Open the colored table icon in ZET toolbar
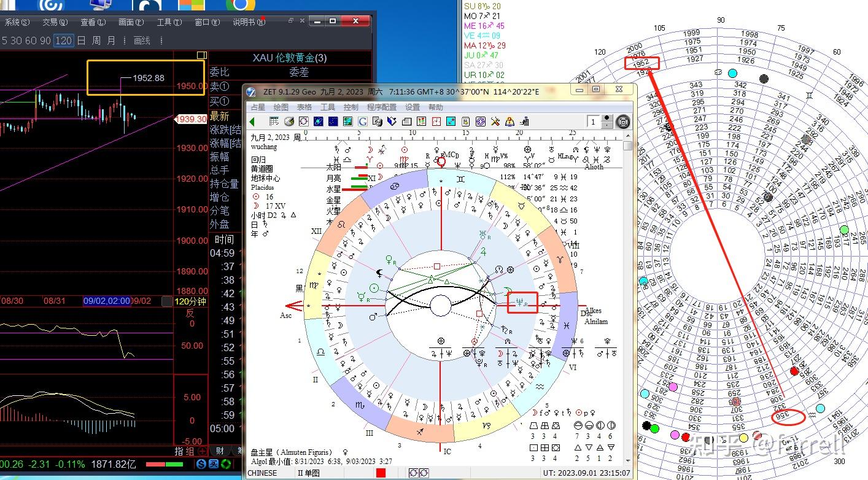Image resolution: width=868 pixels, height=480 pixels. (421, 122)
